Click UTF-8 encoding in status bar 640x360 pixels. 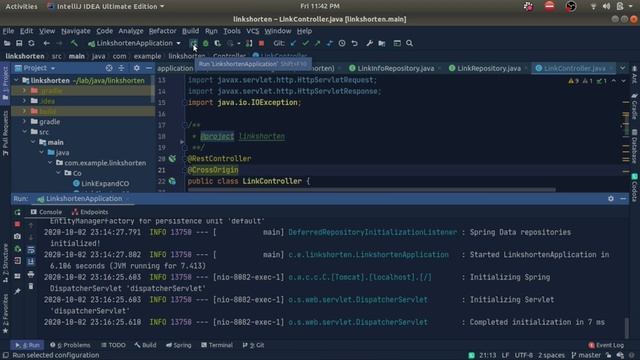(524, 356)
